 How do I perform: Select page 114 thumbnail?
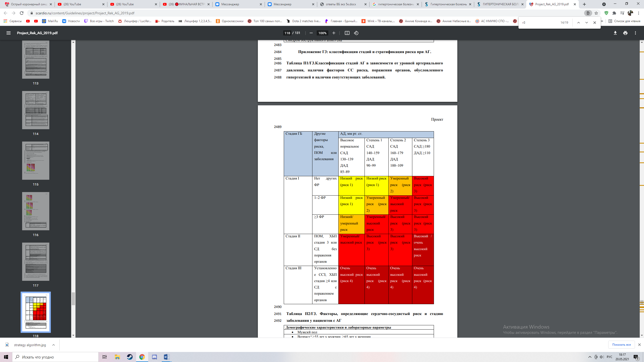[36, 110]
